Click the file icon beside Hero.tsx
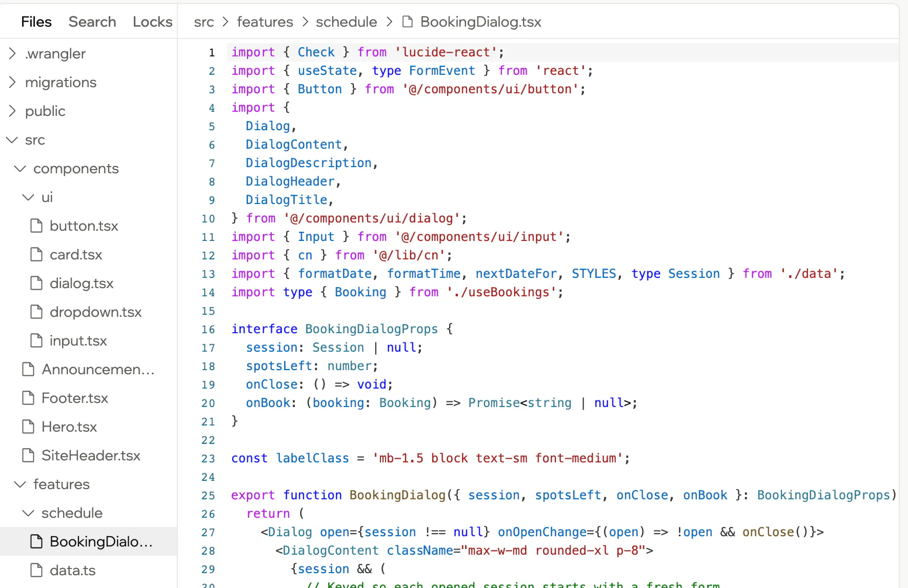908x588 pixels. (28, 427)
